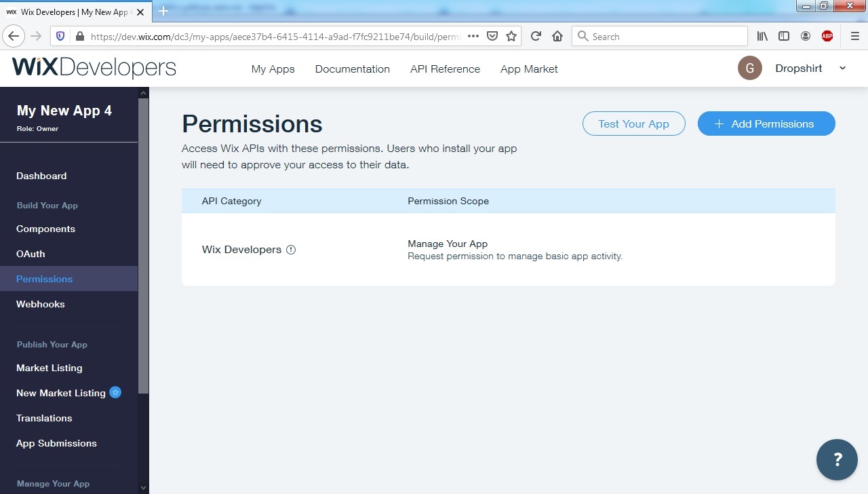
Task: Click the Dropshirt account name
Action: click(799, 69)
